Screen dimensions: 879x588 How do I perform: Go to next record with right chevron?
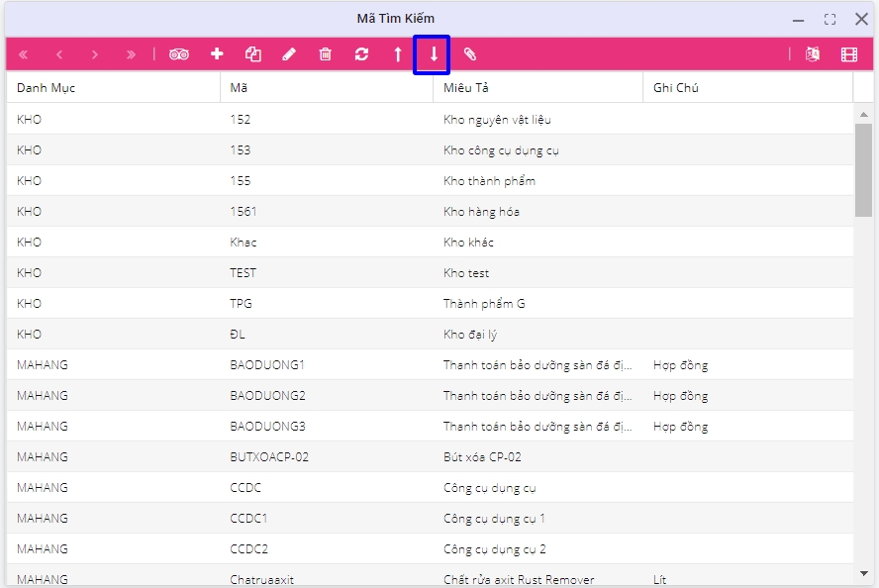click(95, 54)
